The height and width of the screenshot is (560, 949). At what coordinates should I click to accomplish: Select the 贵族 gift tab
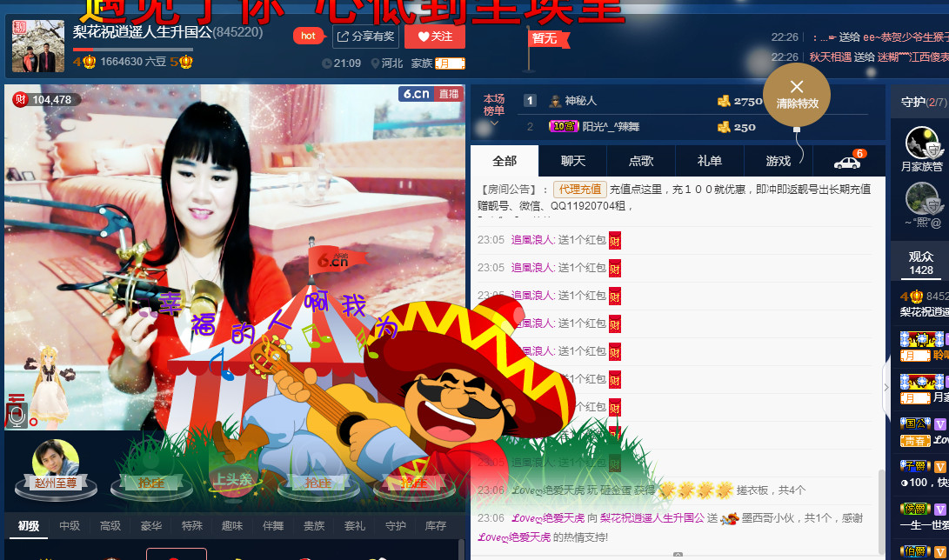click(x=314, y=525)
